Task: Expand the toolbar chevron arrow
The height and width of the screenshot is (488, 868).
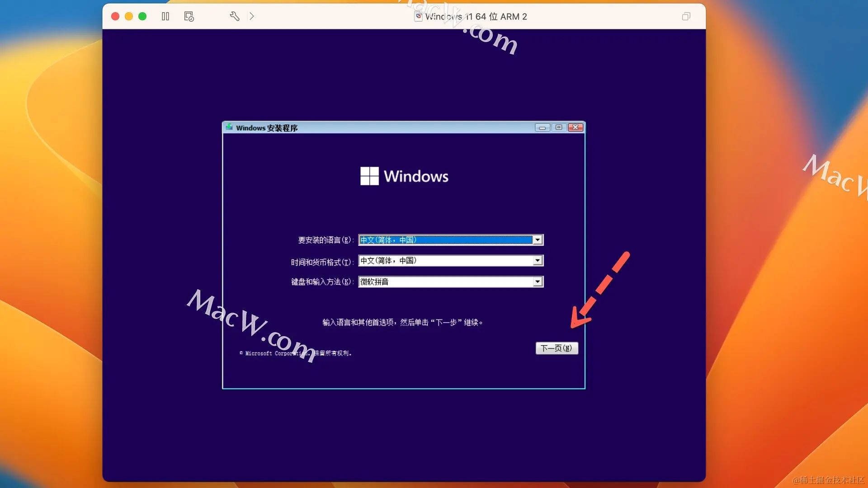Action: (252, 16)
